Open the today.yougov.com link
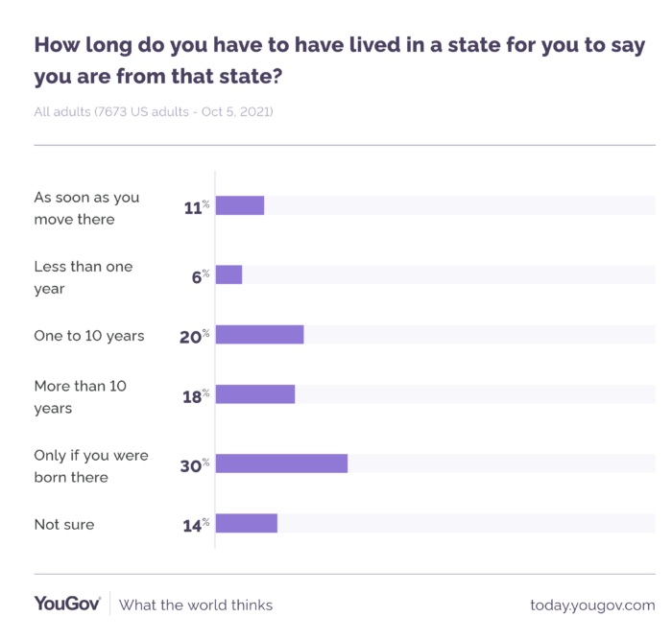672x641 pixels. pos(592,605)
